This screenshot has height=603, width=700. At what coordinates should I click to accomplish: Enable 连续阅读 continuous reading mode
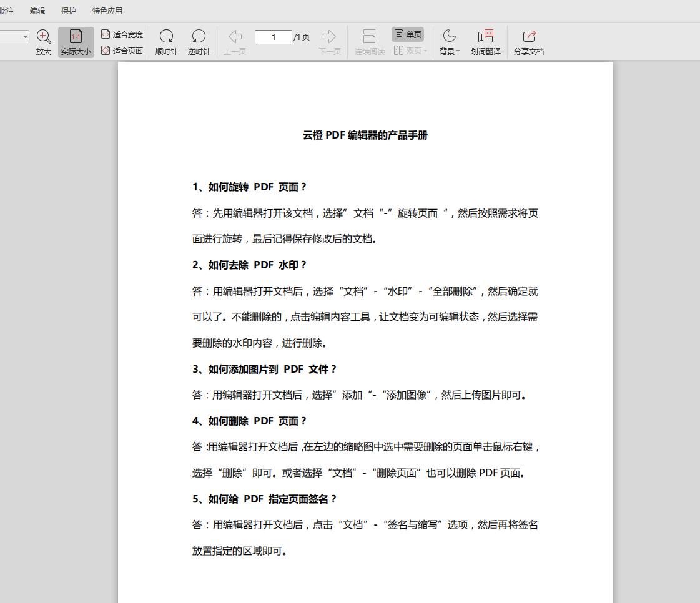point(369,42)
